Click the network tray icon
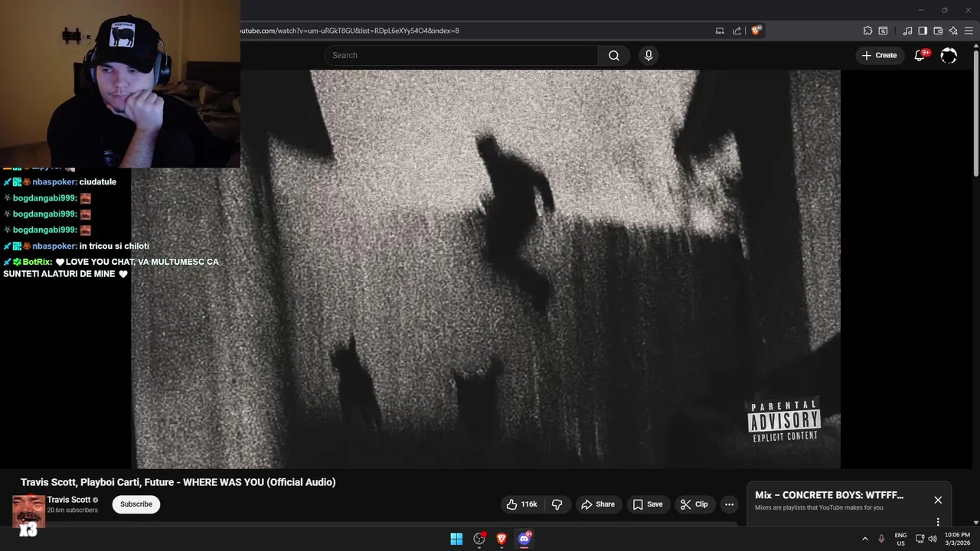 (x=920, y=539)
